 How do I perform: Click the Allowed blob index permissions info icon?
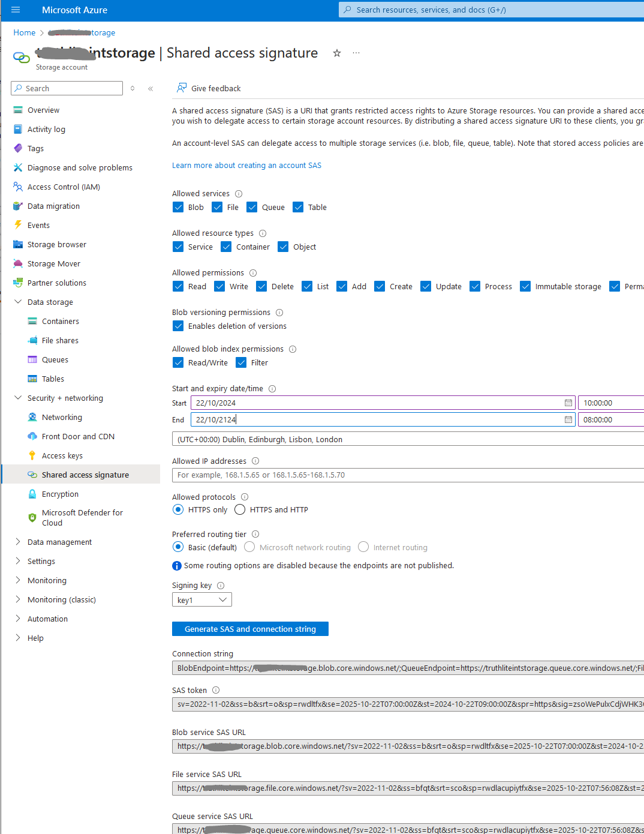[293, 349]
